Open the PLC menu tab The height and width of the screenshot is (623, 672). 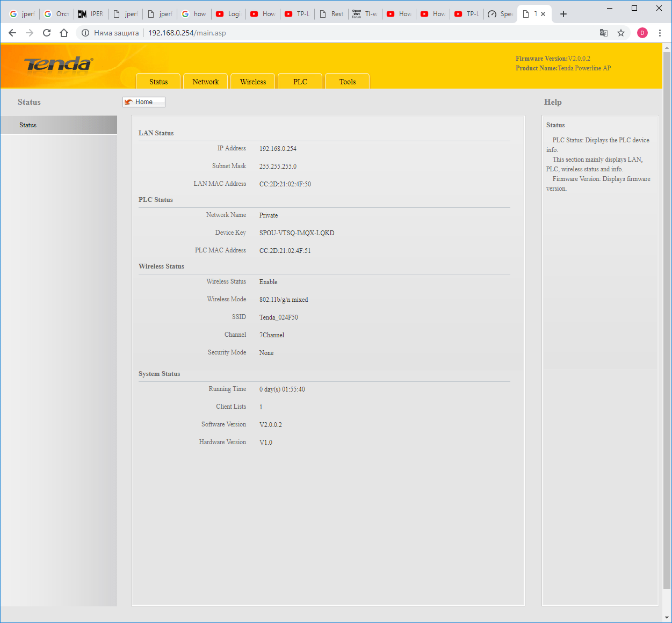[x=300, y=82]
